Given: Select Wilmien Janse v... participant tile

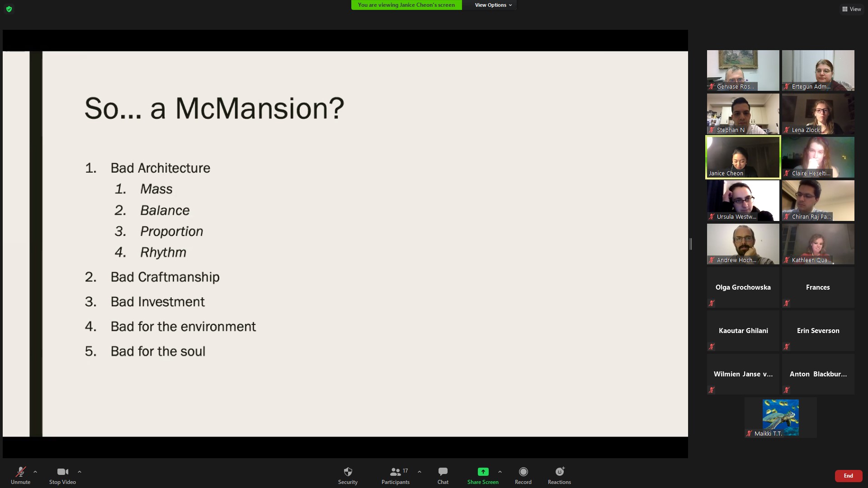Looking at the screenshot, I should click(743, 374).
